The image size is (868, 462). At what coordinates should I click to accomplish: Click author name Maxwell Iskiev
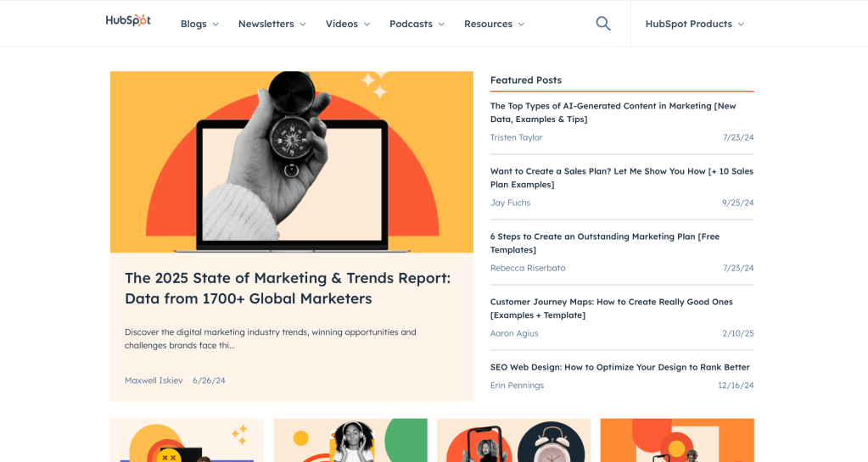pos(154,381)
